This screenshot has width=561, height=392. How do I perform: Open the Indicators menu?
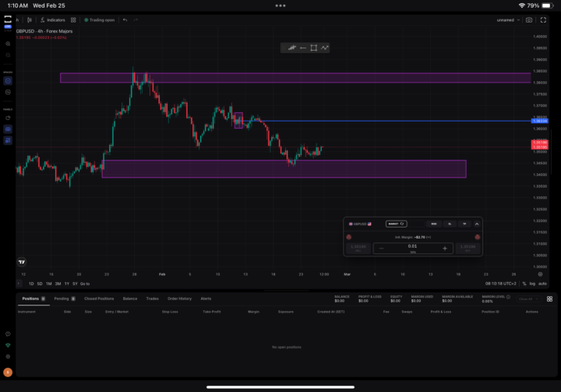(53, 20)
